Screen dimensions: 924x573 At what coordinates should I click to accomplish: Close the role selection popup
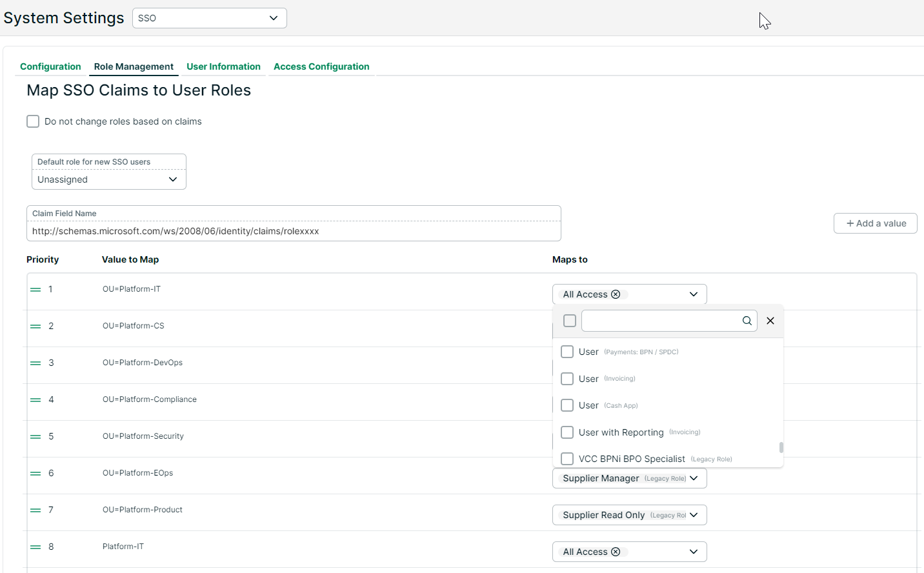click(770, 321)
